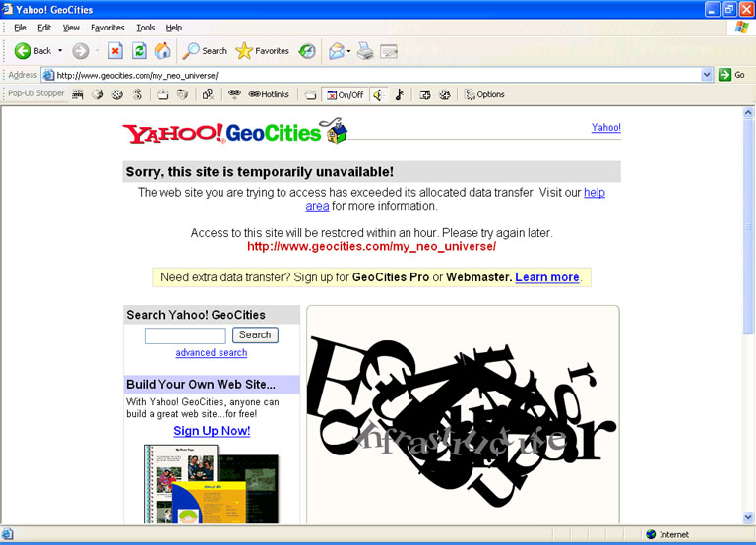Expand the Address bar dropdown
This screenshot has height=545, width=756.
point(707,75)
